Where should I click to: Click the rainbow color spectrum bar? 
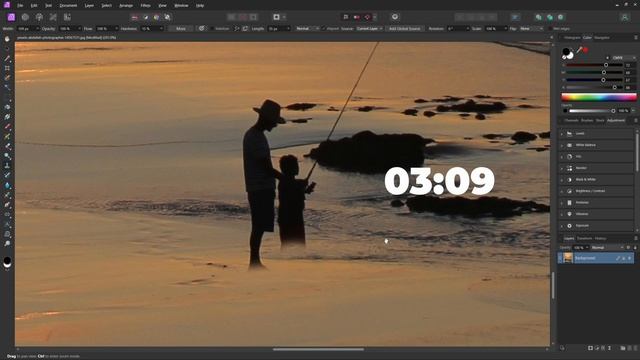599,97
